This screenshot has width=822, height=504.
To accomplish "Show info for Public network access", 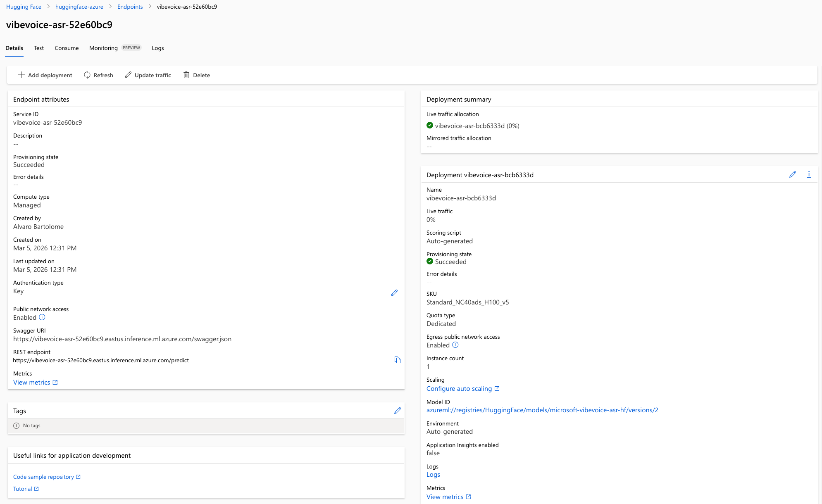I will 42,317.
